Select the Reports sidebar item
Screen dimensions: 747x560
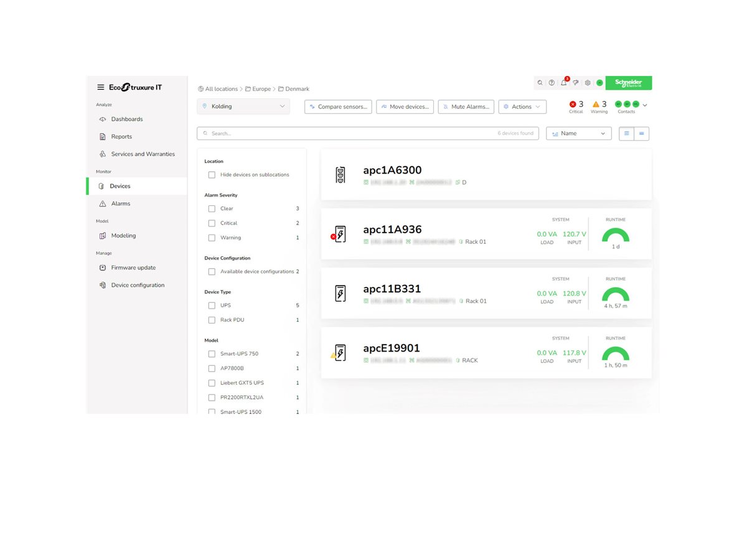[123, 136]
